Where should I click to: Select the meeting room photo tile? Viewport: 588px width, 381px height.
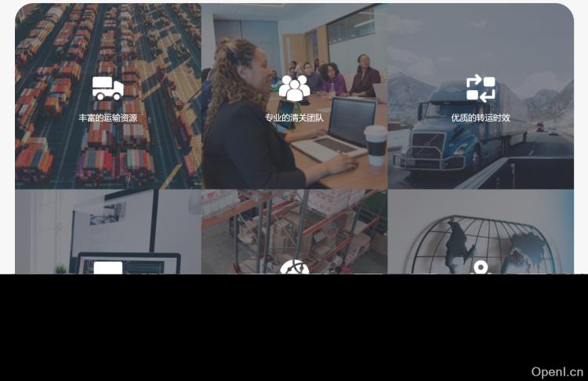tap(294, 96)
